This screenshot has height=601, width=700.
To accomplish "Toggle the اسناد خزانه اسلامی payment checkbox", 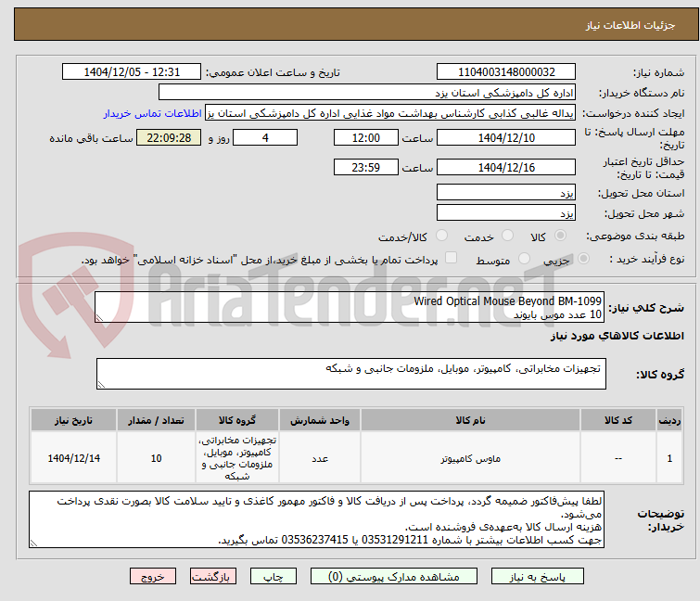I will 451,258.
